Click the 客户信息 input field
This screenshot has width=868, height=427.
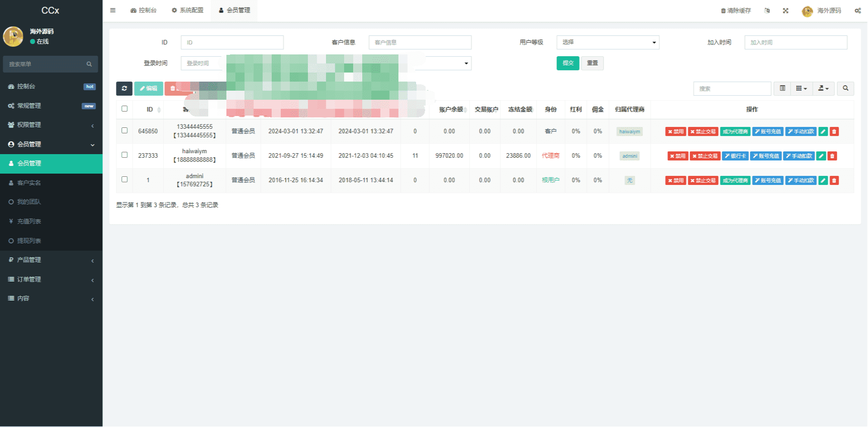420,42
